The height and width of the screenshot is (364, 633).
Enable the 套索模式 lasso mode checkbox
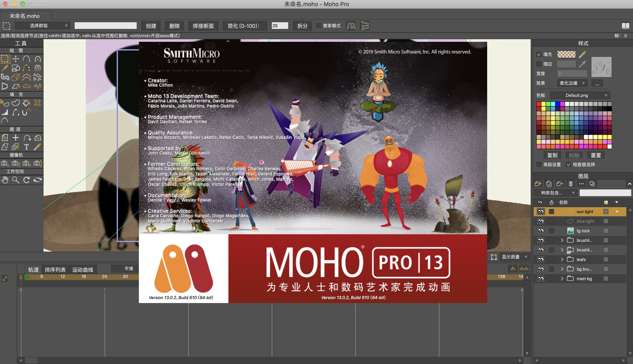click(x=319, y=25)
